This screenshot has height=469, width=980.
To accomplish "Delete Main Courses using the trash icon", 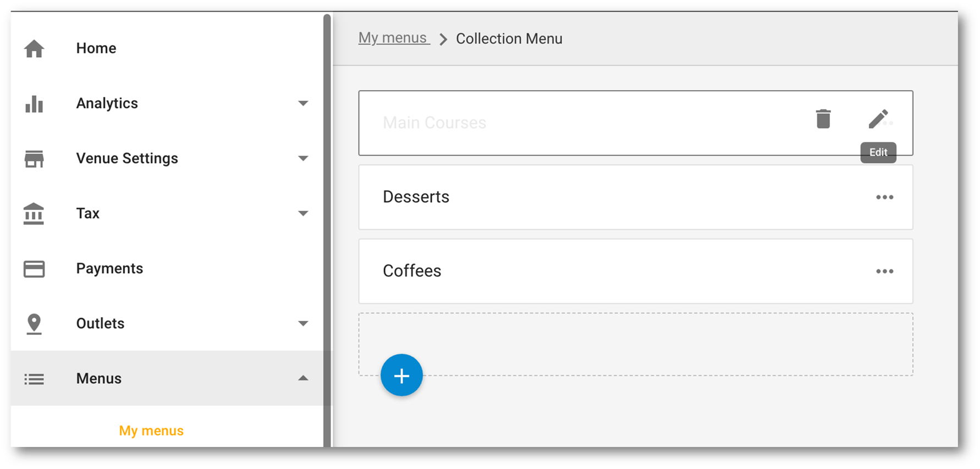I will click(822, 118).
